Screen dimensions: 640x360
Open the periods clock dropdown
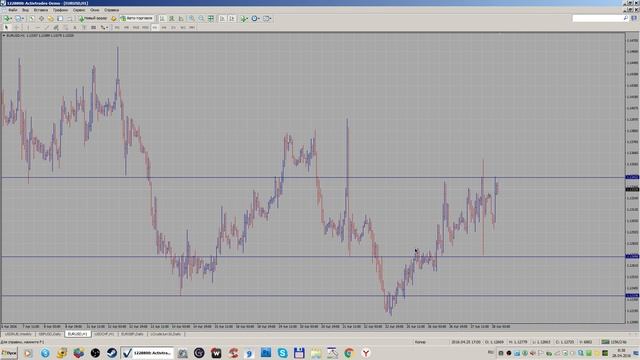[x=256, y=18]
